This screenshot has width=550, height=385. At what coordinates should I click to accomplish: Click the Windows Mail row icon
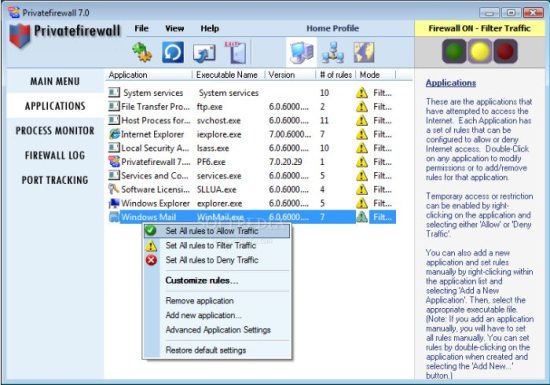(x=114, y=217)
